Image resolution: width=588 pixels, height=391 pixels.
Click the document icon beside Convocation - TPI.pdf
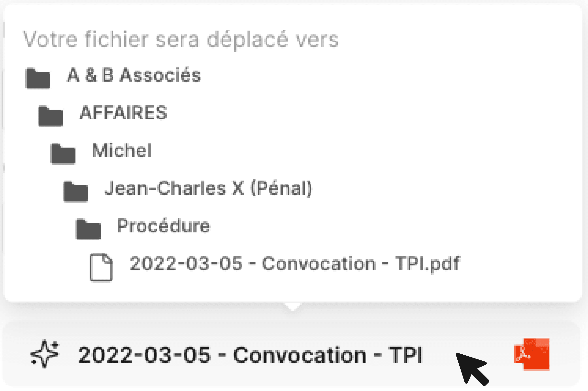click(x=101, y=267)
